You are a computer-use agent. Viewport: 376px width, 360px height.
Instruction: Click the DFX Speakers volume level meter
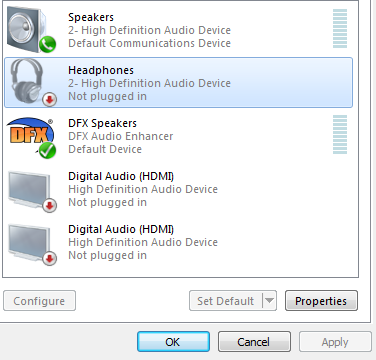[340, 135]
